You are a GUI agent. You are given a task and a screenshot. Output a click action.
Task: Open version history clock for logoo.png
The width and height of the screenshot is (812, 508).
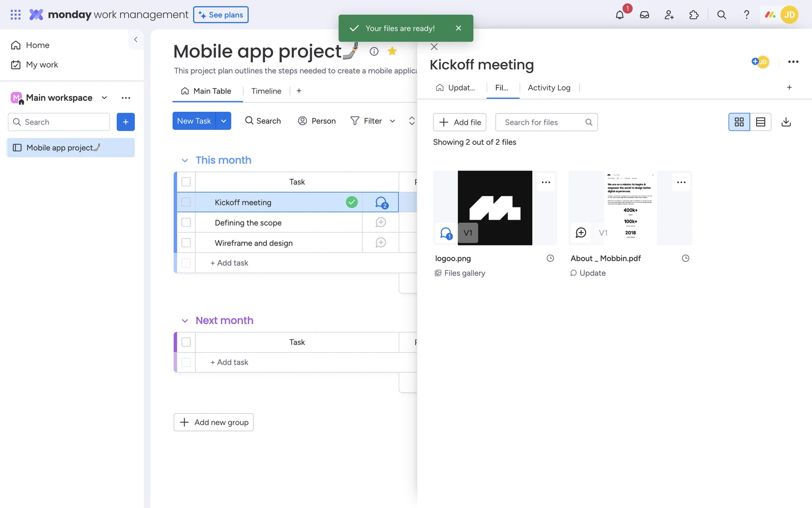tap(550, 258)
